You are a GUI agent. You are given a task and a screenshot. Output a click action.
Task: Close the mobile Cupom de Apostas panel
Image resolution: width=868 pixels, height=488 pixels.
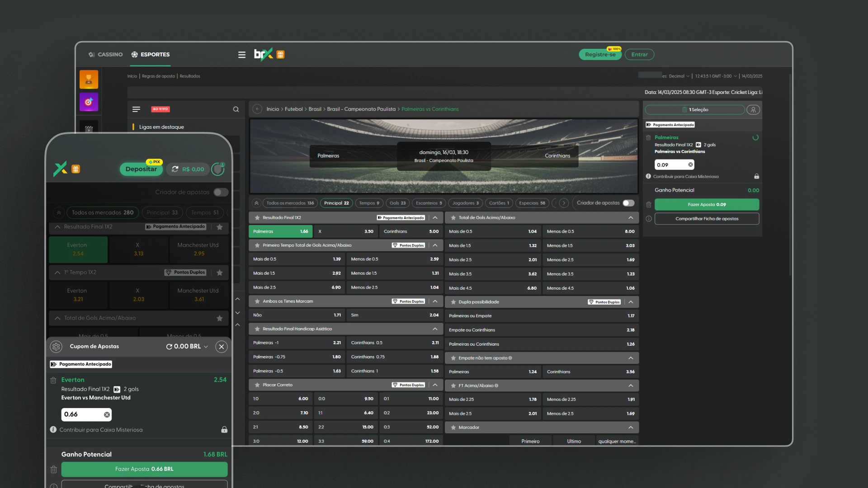tap(221, 347)
